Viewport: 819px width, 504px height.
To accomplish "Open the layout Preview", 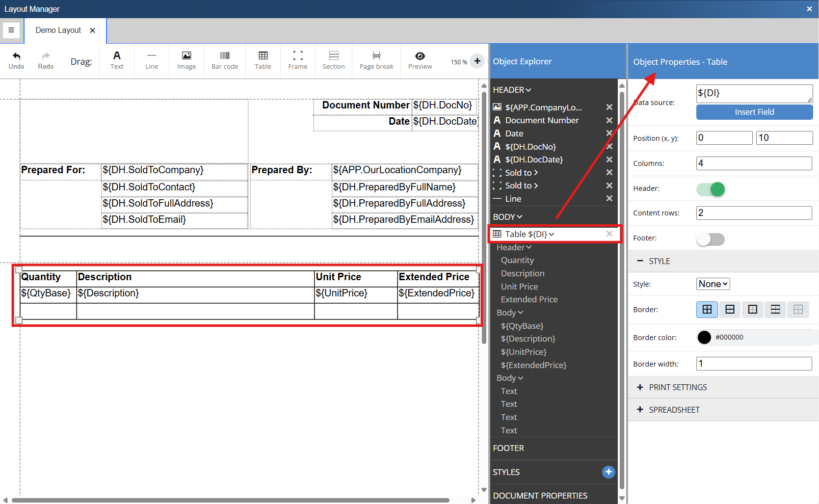I will pos(420,60).
